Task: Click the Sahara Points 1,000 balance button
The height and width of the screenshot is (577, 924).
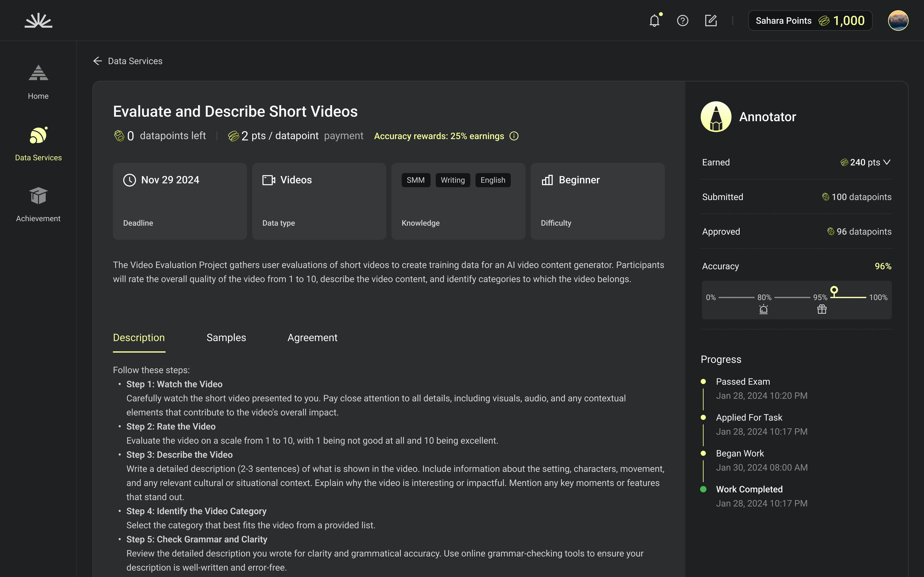Action: [810, 21]
